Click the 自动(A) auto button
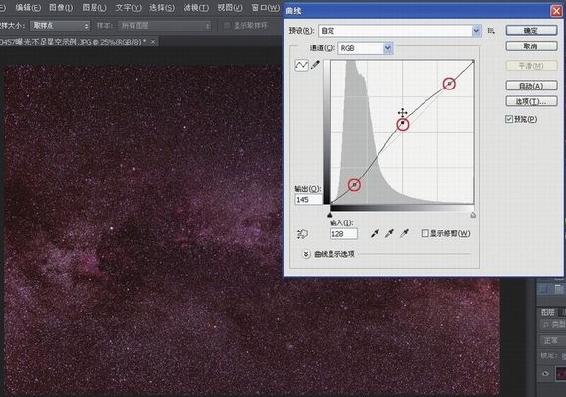The height and width of the screenshot is (397, 566). coord(531,86)
